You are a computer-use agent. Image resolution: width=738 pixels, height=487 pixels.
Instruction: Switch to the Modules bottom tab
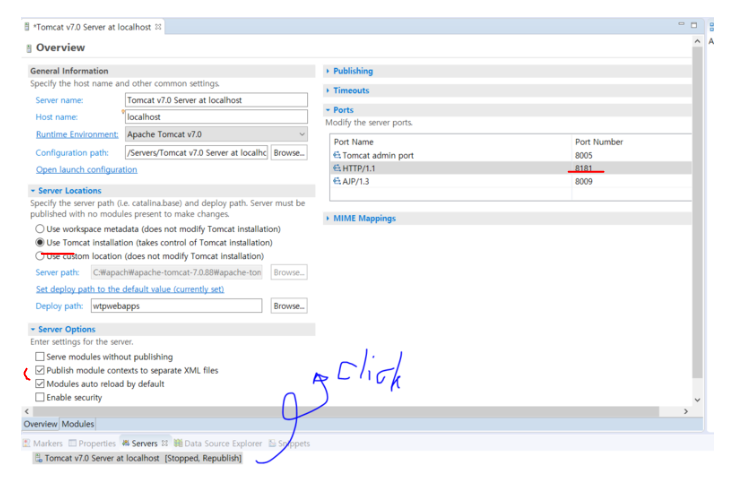tap(78, 424)
